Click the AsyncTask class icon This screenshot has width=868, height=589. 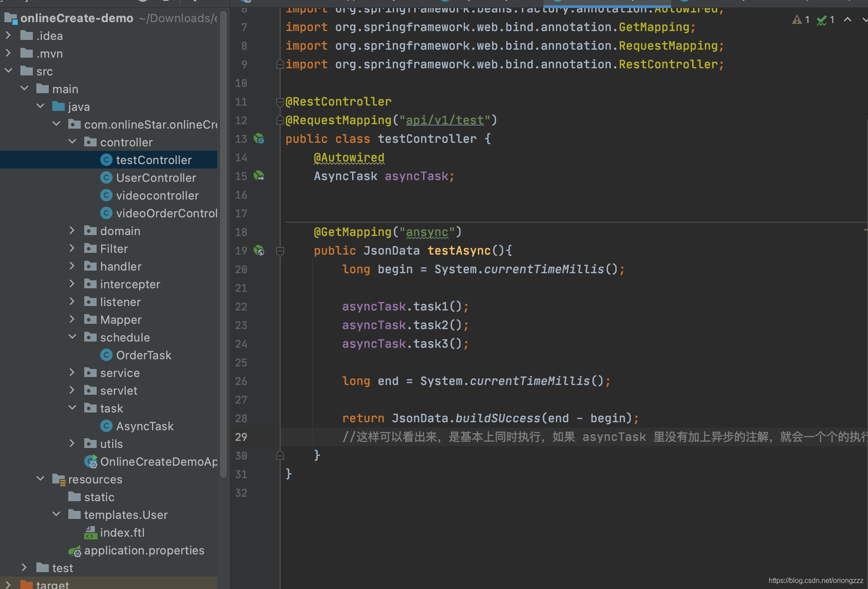[106, 426]
